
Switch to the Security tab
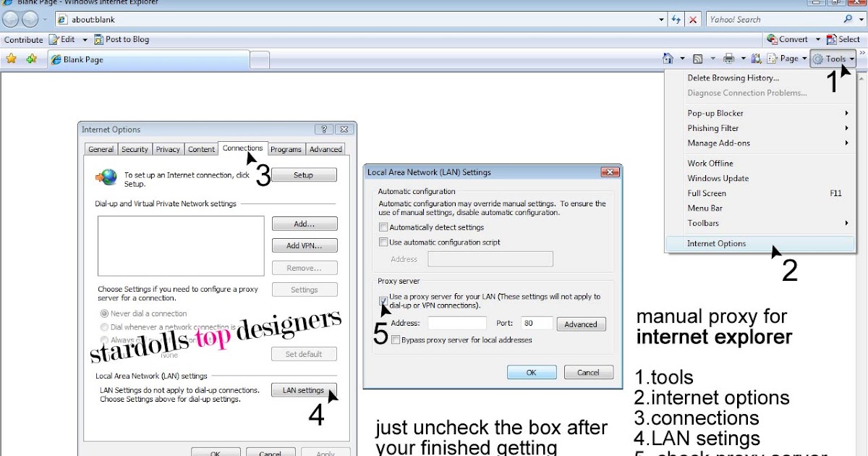point(135,149)
